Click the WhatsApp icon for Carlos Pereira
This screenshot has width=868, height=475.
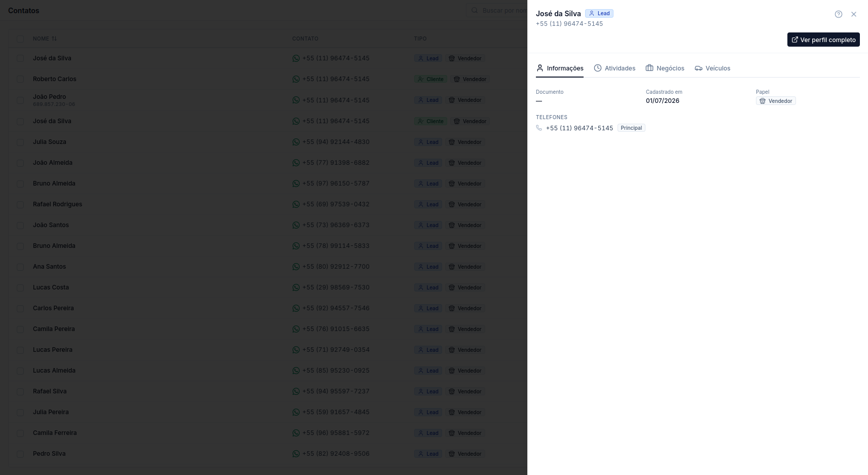point(296,308)
